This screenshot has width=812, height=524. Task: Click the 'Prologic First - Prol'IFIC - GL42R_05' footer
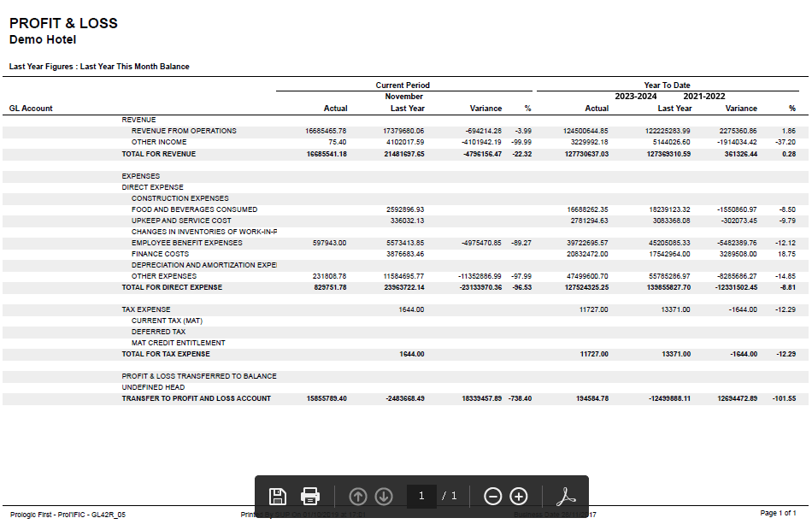(68, 514)
